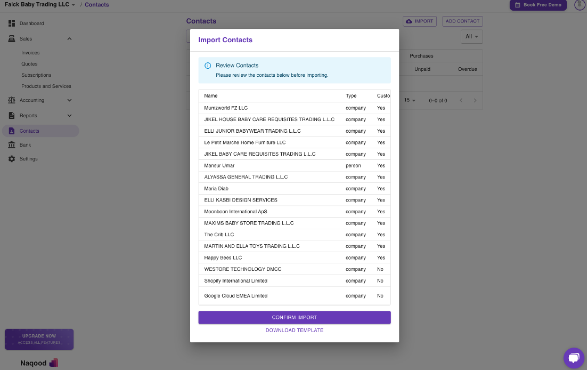Select the Mumzworld FZ LLC row

point(226,108)
